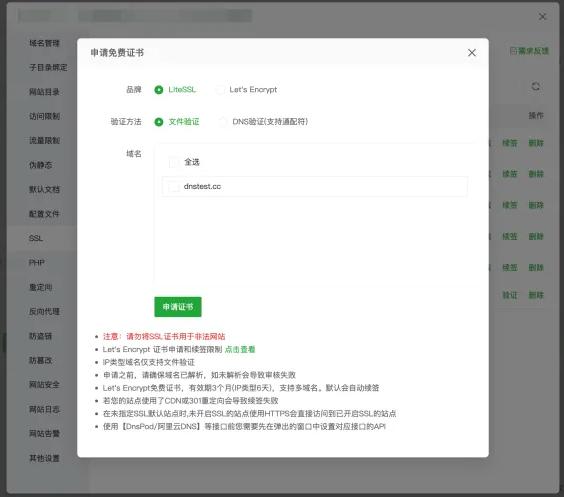Open 网站目录 in the sidebar
The width and height of the screenshot is (564, 497).
[44, 92]
